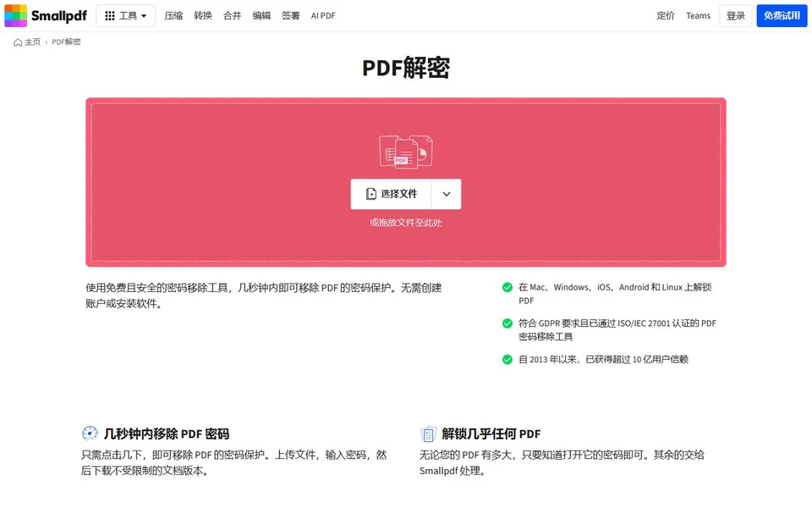The image size is (812, 508).
Task: Select the 合并 menu item
Action: click(232, 16)
